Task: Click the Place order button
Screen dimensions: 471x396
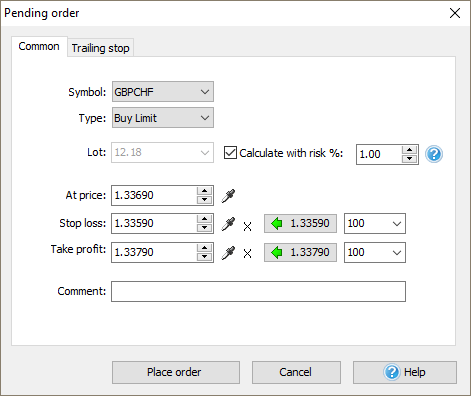Action: click(x=176, y=372)
